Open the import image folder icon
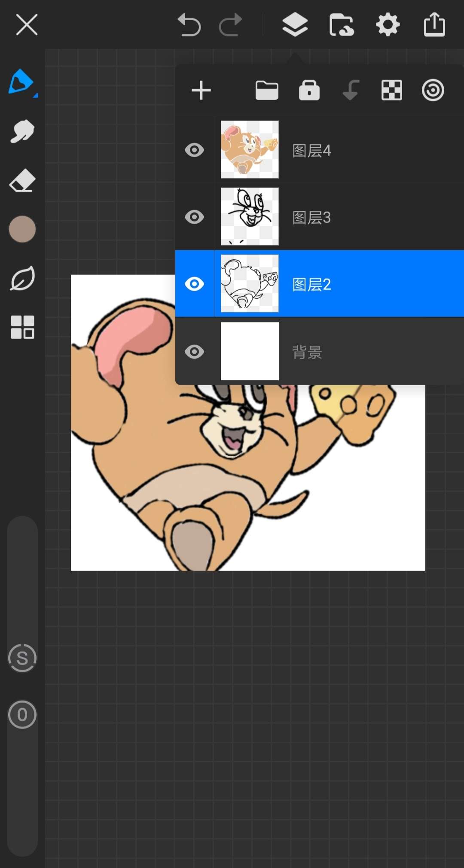Image resolution: width=464 pixels, height=868 pixels. pyautogui.click(x=342, y=25)
